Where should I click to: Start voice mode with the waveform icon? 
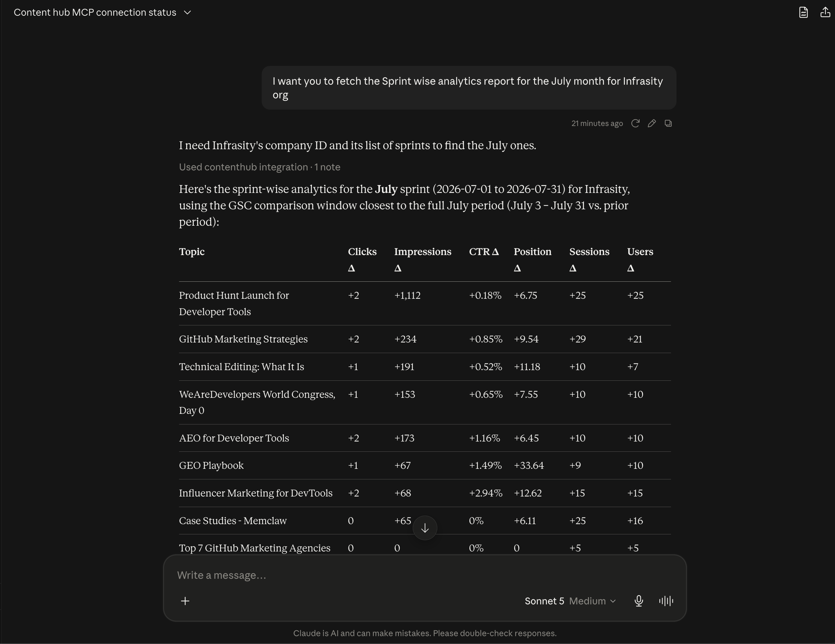pos(666,601)
